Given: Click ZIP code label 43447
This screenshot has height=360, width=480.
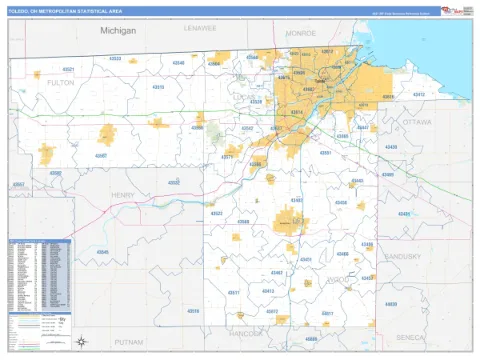Looking at the screenshot, I should pyautogui.click(x=363, y=128).
